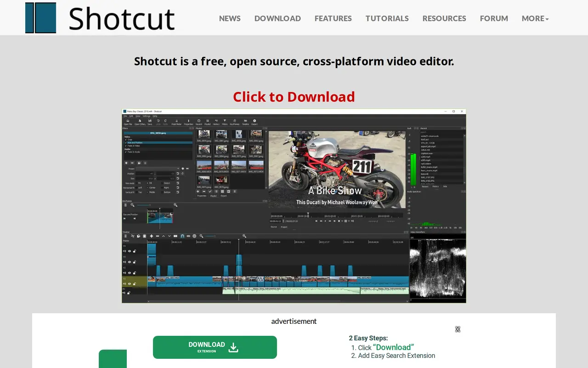Screen dimensions: 588x368
Task: Click green "Download" text in ad steps
Action: 393,347
